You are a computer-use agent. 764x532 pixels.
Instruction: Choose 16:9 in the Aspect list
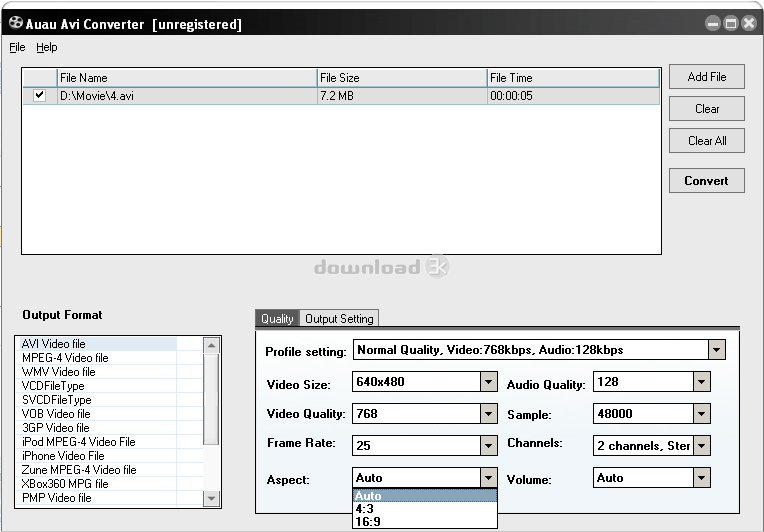point(424,522)
